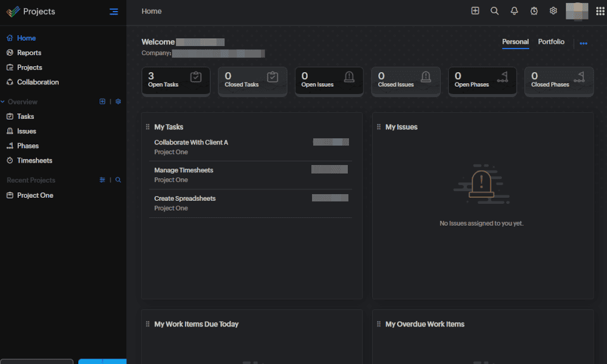The width and height of the screenshot is (607, 364).
Task: Open the notifications bell
Action: (x=514, y=11)
